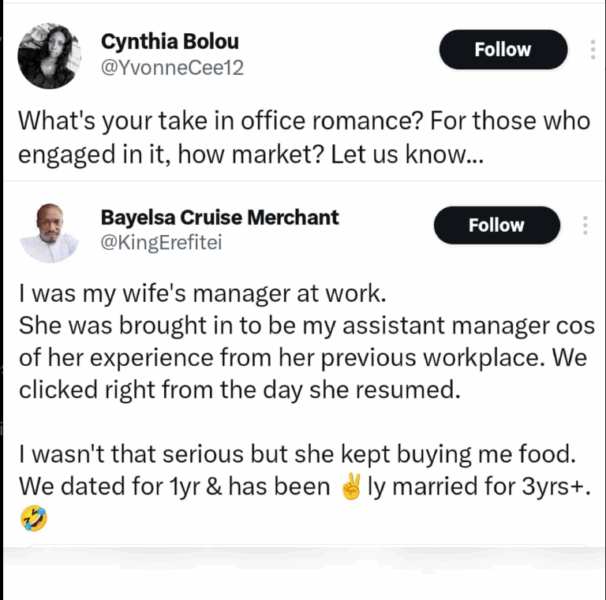Click the victory hand emoji in the reply
Viewport: 606px width, 600px height.
350,488
